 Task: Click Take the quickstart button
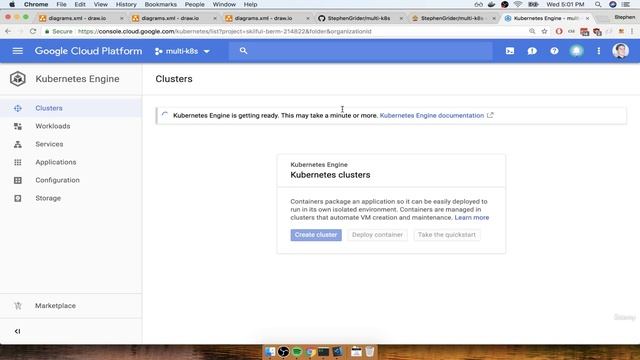[x=447, y=235]
